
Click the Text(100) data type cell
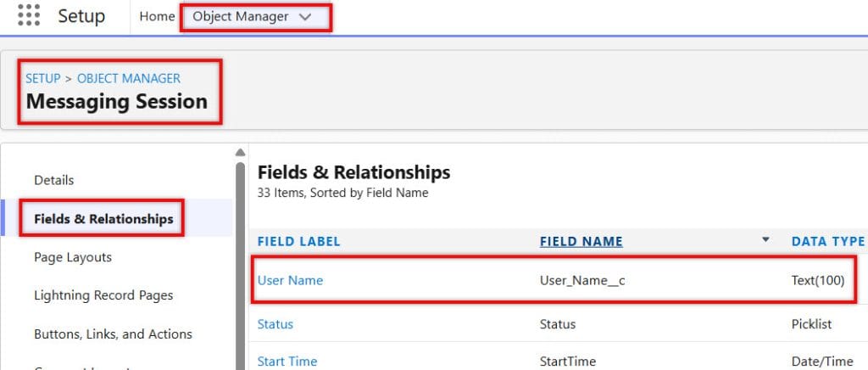coord(818,281)
